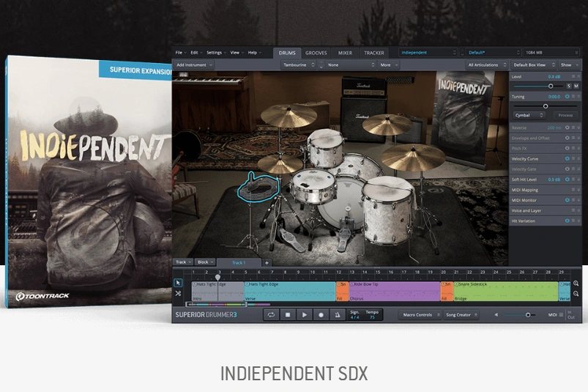Screen dimensions: 588x392
Task: Open Song Creator panel
Action: [x=461, y=315]
